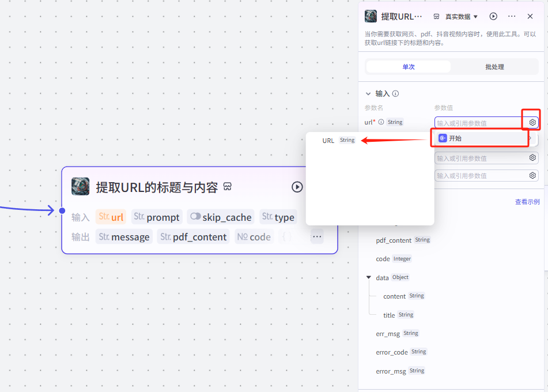The image size is (548, 392).
Task: Select error_msg output field
Action: (x=400, y=371)
